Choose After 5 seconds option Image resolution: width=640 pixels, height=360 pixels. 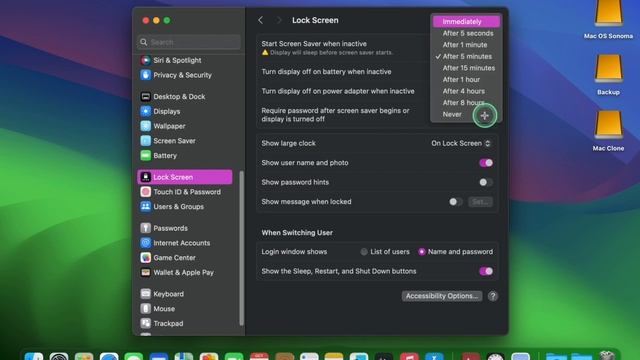tap(466, 33)
